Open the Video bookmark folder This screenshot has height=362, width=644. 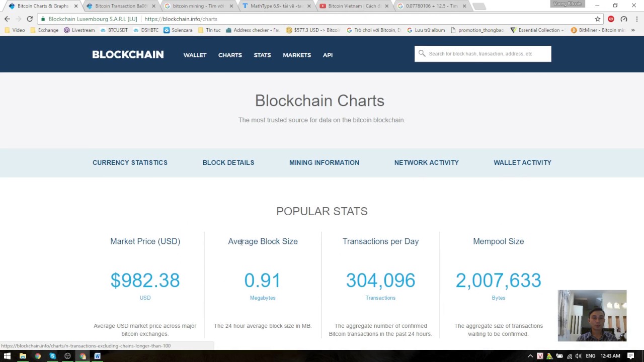pos(14,30)
